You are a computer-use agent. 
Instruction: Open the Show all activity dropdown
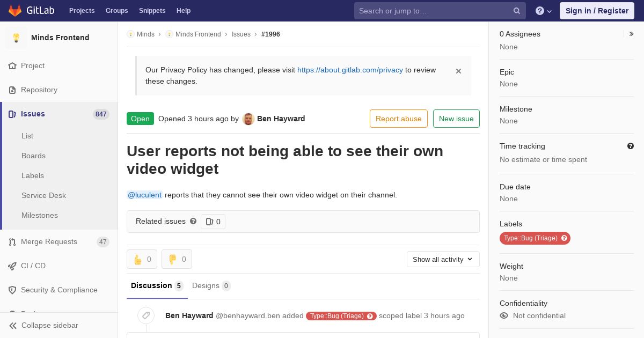click(x=443, y=259)
